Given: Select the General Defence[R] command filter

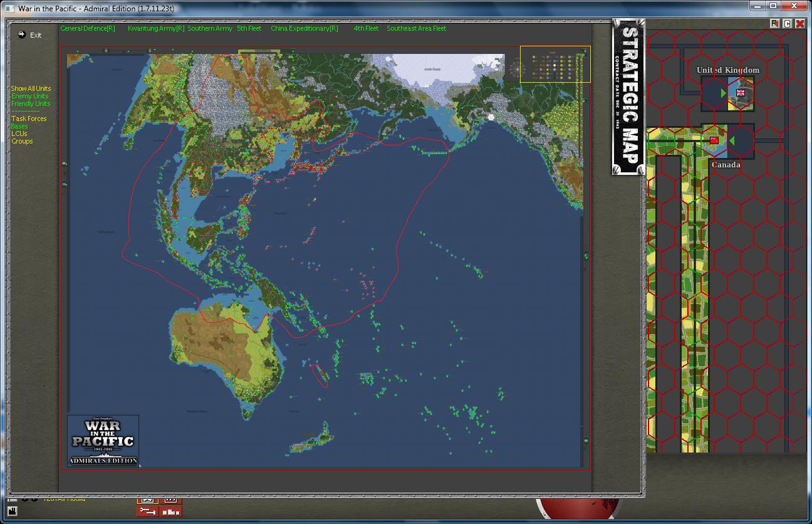Looking at the screenshot, I should (x=88, y=28).
